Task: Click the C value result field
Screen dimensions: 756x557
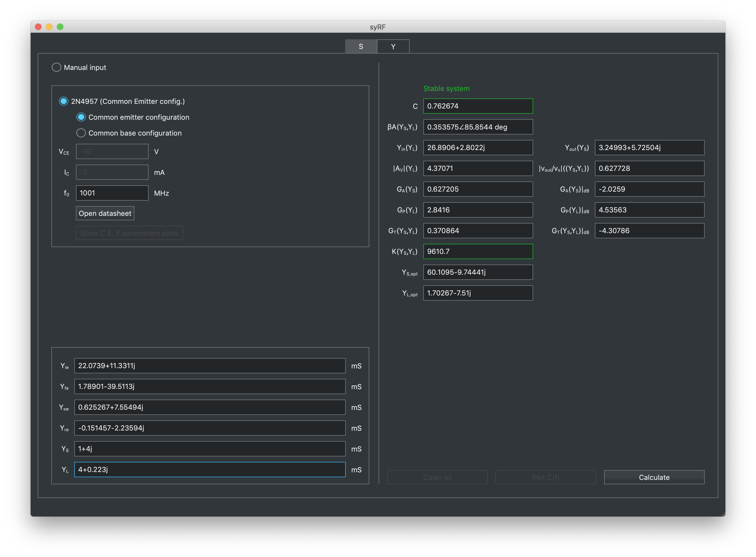Action: click(x=478, y=106)
